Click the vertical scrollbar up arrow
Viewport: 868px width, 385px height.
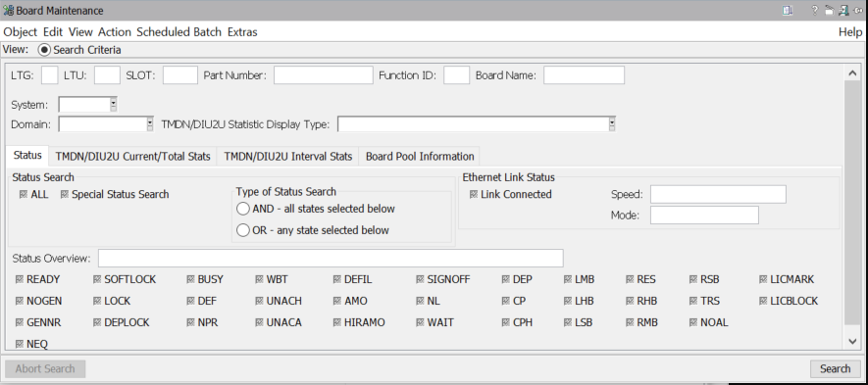[x=852, y=73]
